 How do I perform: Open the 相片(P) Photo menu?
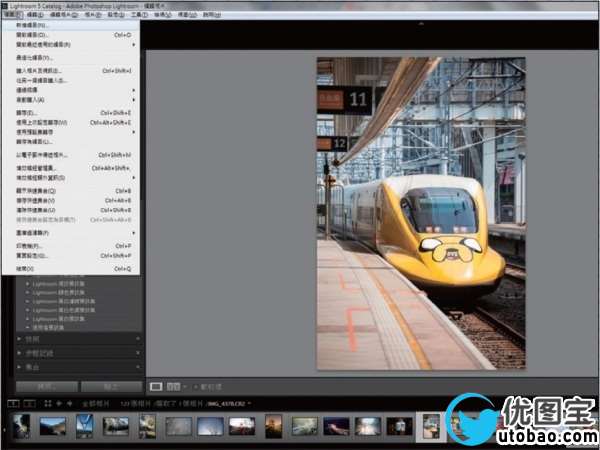pos(93,15)
